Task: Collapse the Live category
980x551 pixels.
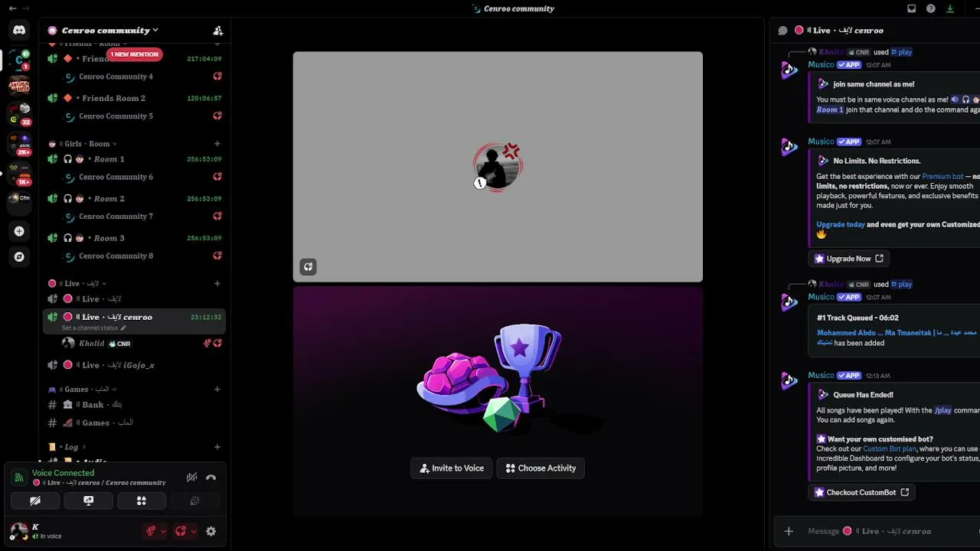Action: pyautogui.click(x=77, y=284)
